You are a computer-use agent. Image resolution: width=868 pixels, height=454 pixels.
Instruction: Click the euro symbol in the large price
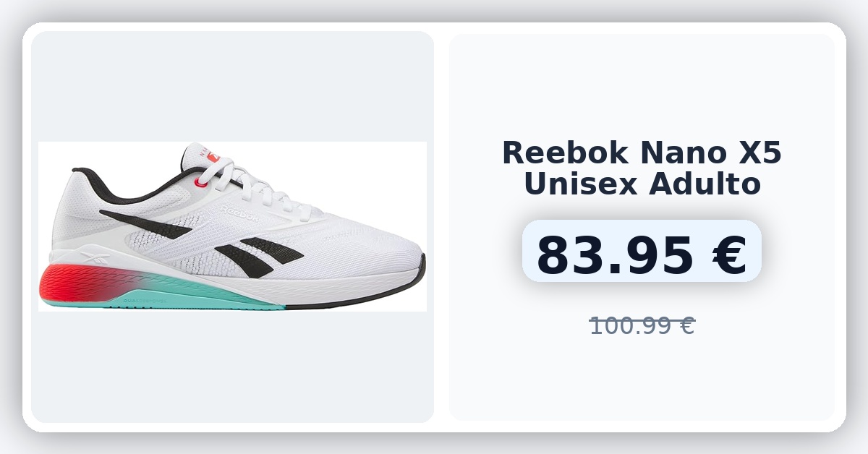click(x=726, y=255)
